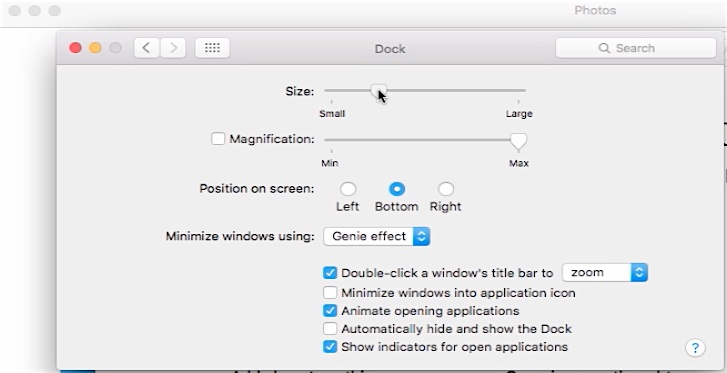Click the Small label under Size slider

[332, 114]
